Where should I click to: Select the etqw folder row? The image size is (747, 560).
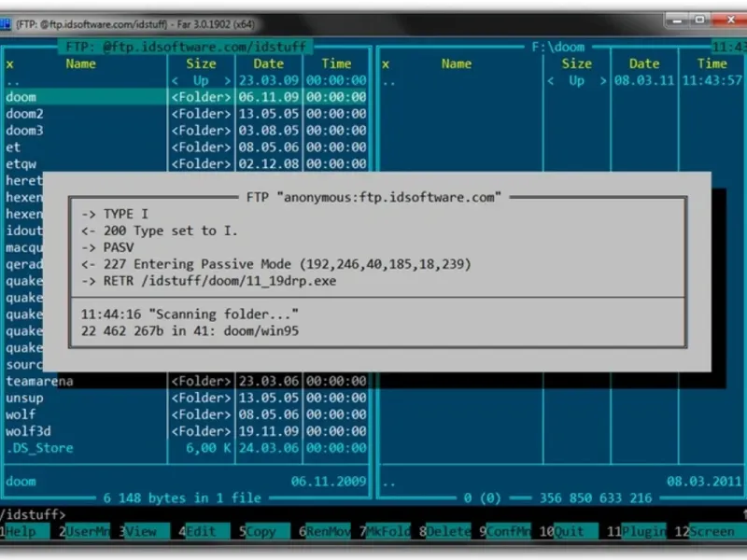click(186, 164)
